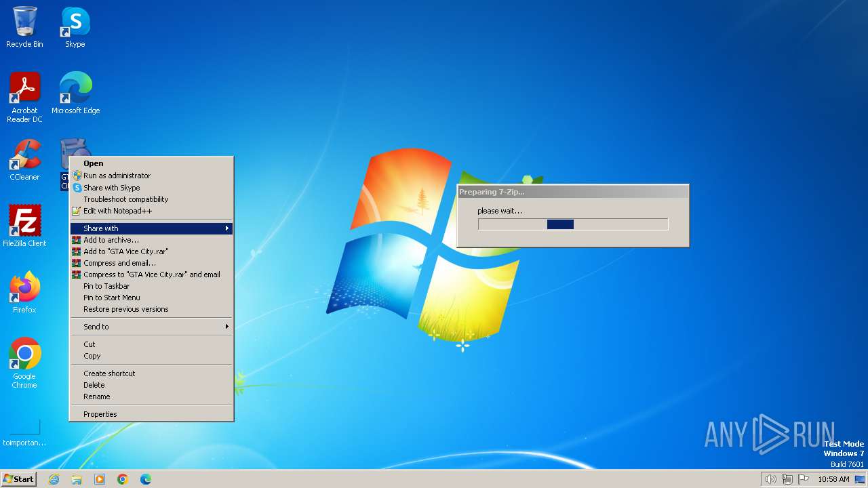Open Chrome from the taskbar
This screenshot has height=488, width=868.
123,479
